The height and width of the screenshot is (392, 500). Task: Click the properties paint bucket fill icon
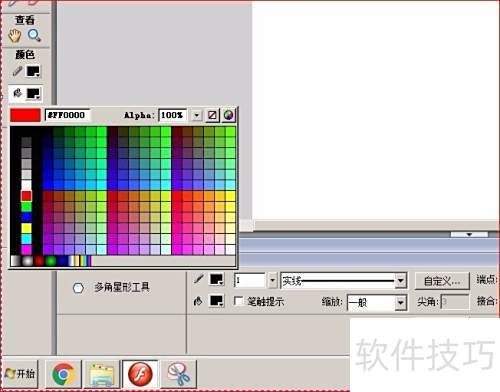click(198, 301)
